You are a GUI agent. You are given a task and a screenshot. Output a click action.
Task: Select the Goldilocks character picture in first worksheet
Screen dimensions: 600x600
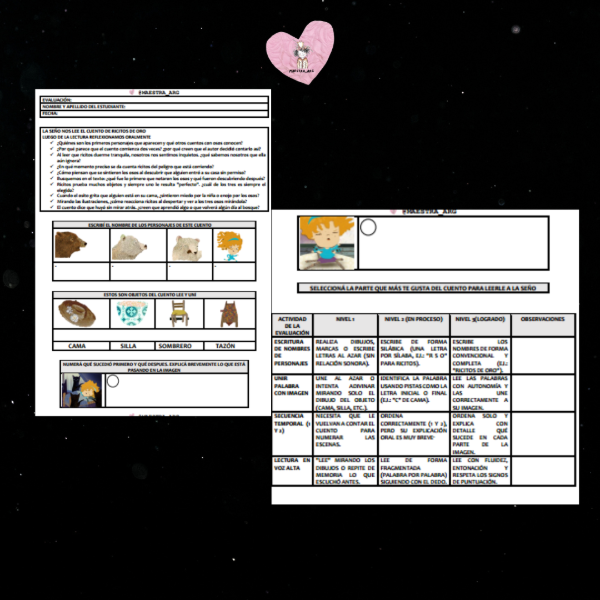point(231,245)
